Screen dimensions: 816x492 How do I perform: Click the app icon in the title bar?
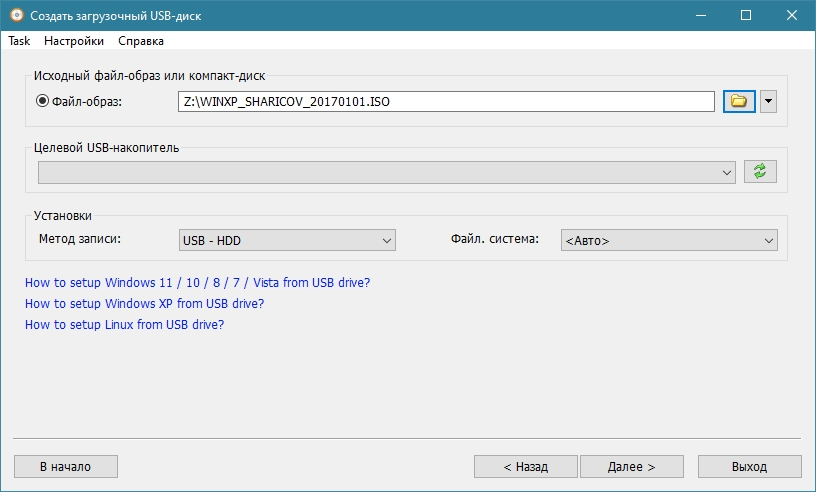tap(16, 16)
